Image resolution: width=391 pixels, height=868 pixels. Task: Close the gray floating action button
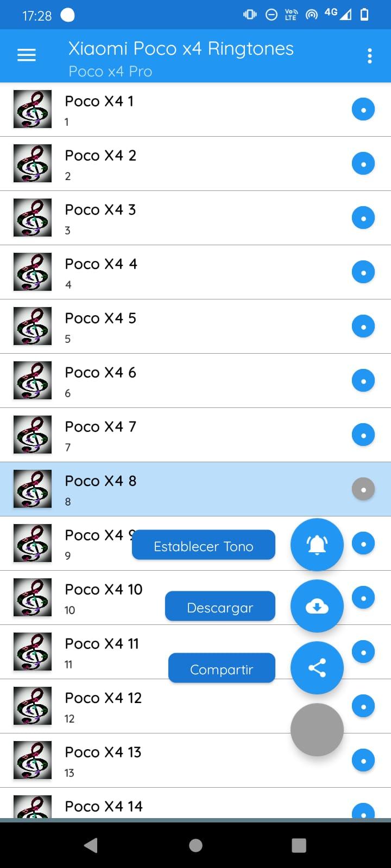[x=317, y=730]
